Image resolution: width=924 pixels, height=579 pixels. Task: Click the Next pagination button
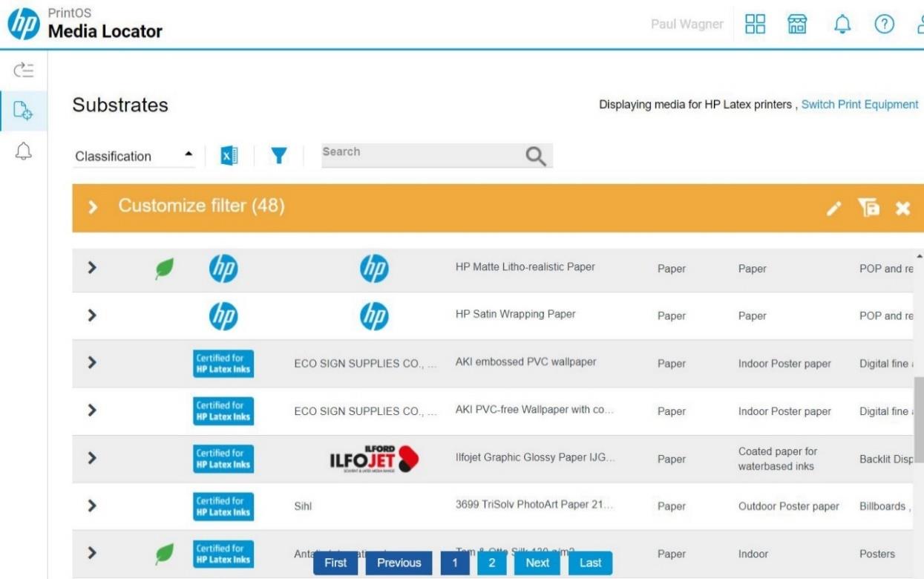(x=537, y=563)
